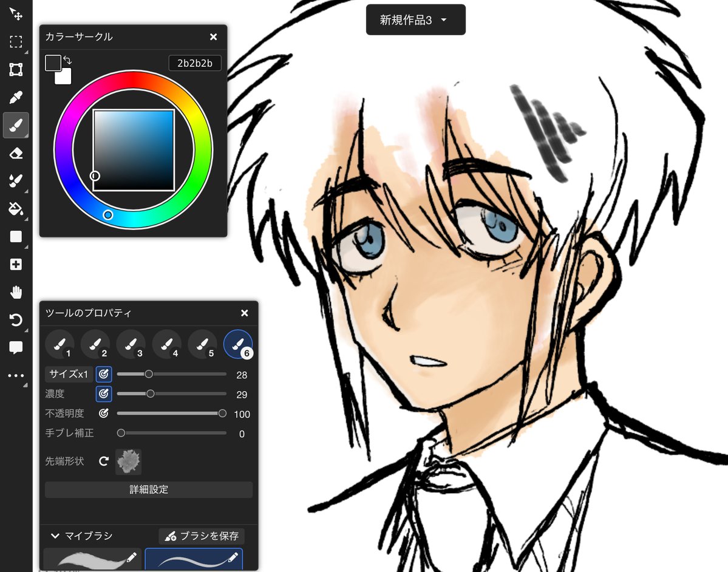728x572 pixels.
Task: Select the Hand pan tool
Action: [16, 293]
